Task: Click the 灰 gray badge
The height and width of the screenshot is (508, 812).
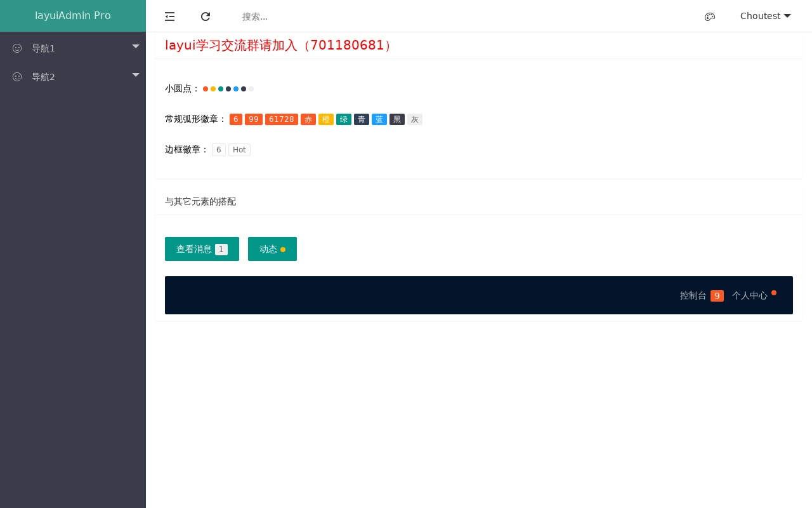Action: (x=415, y=119)
